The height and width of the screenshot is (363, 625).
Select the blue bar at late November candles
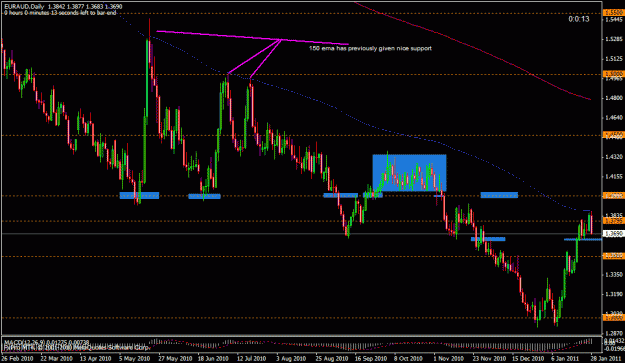[488, 239]
